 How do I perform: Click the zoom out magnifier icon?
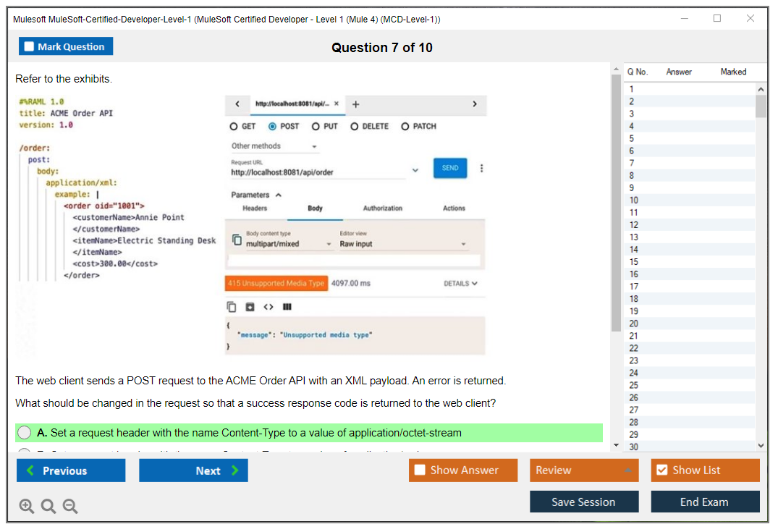click(x=70, y=507)
